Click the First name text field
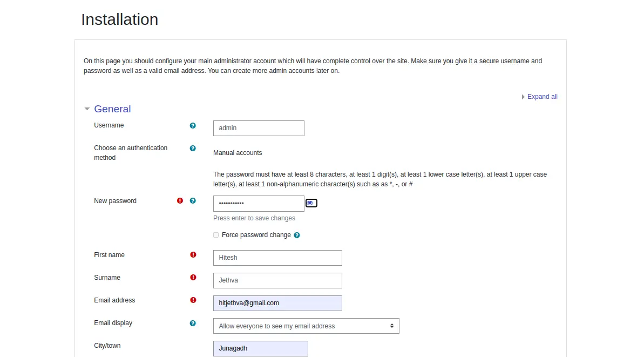Image resolution: width=644 pixels, height=357 pixels. (x=277, y=258)
